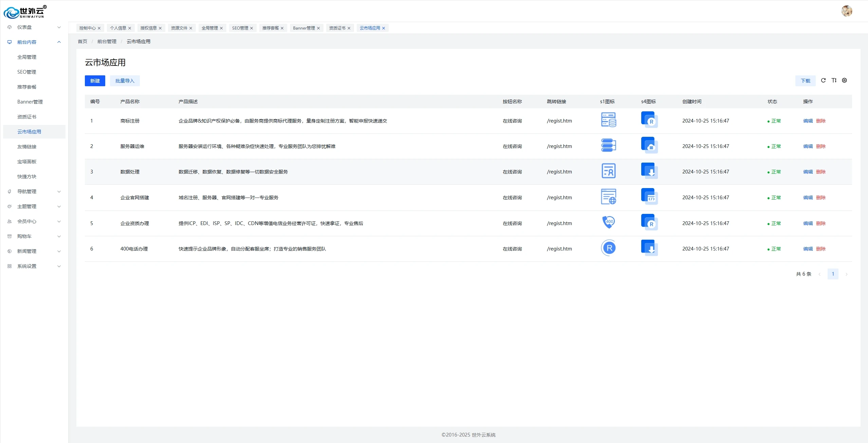Click 删除 for the 数据处理 row
This screenshot has width=868, height=443.
click(821, 172)
